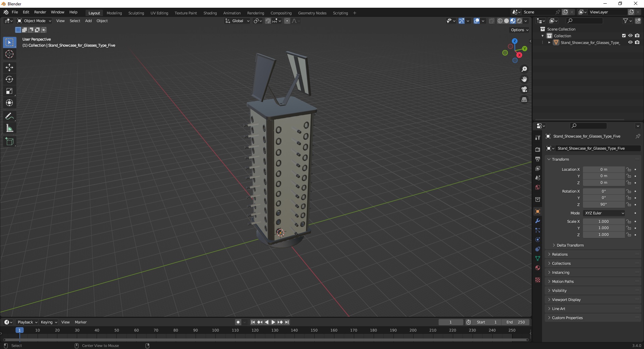Open the Object Constraints properties tab
The image size is (644, 349).
click(x=538, y=249)
